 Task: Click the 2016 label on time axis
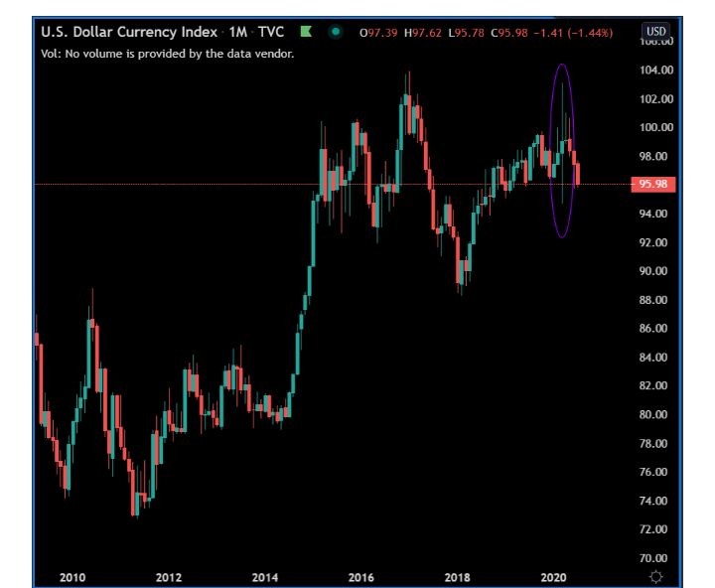tap(361, 577)
